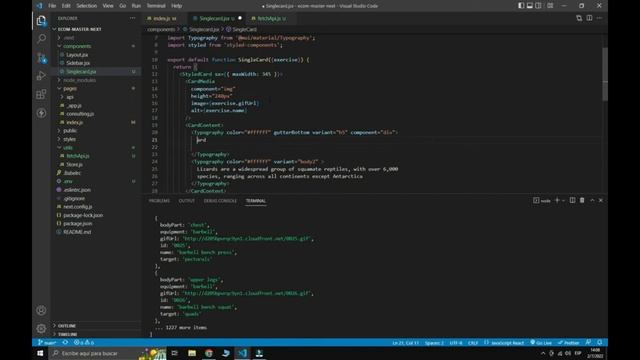Open Thunder Client lightning icon in activity bar
The height and width of the screenshot is (360, 640).
41,113
